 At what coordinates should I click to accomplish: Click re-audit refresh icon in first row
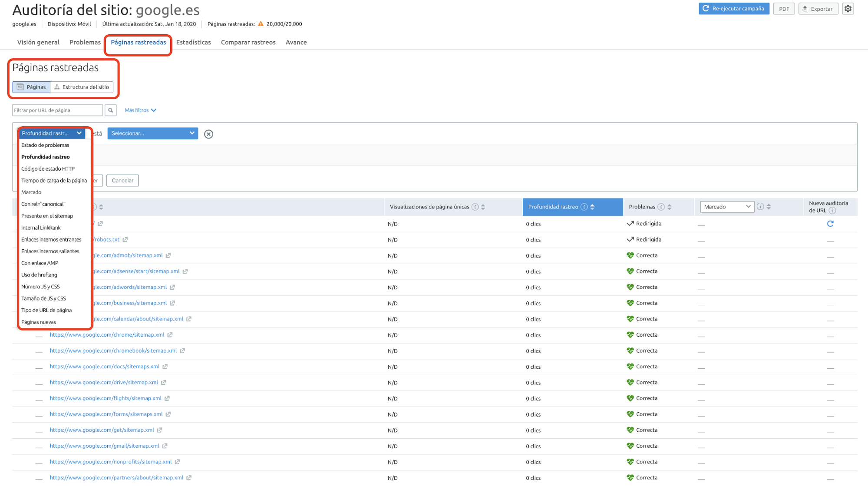pyautogui.click(x=830, y=224)
